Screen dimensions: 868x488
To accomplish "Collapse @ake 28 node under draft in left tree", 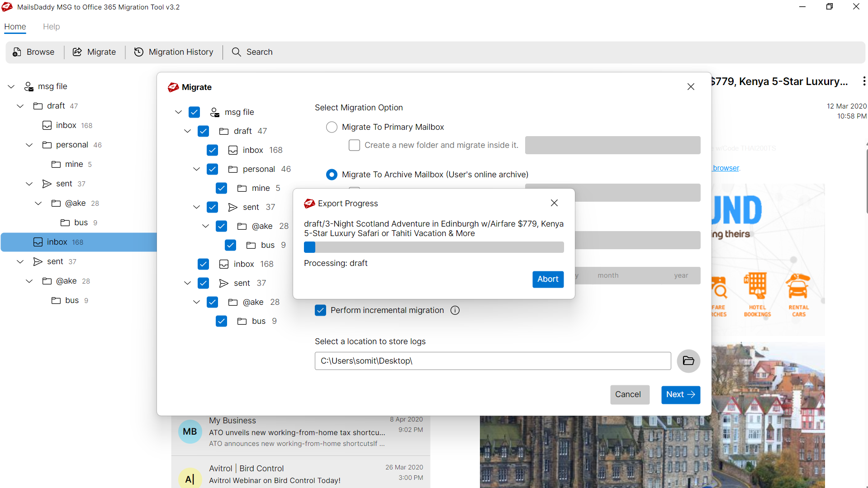I will tap(38, 203).
